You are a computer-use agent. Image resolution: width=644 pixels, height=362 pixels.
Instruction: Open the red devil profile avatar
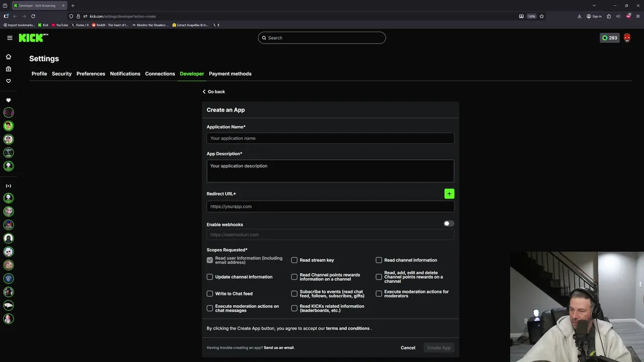tap(627, 38)
